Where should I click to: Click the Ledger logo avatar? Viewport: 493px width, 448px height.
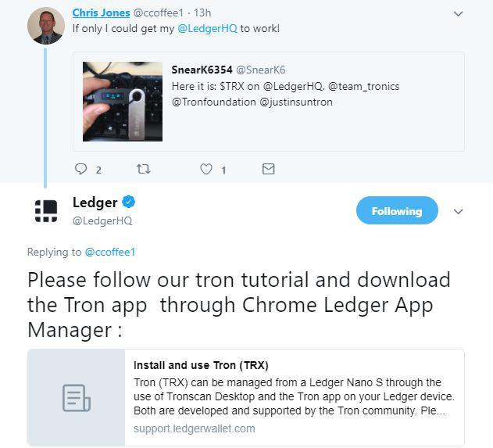[x=46, y=211]
